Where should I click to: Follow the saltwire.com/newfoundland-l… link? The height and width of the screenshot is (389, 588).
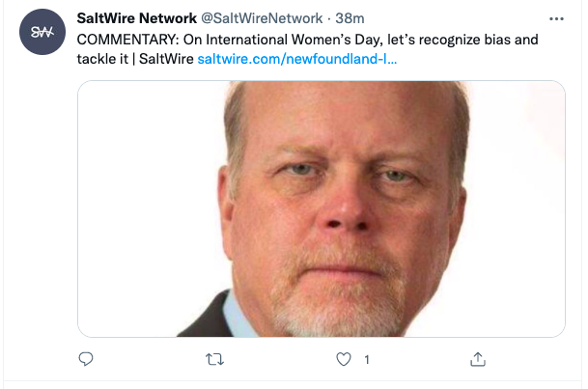[297, 59]
